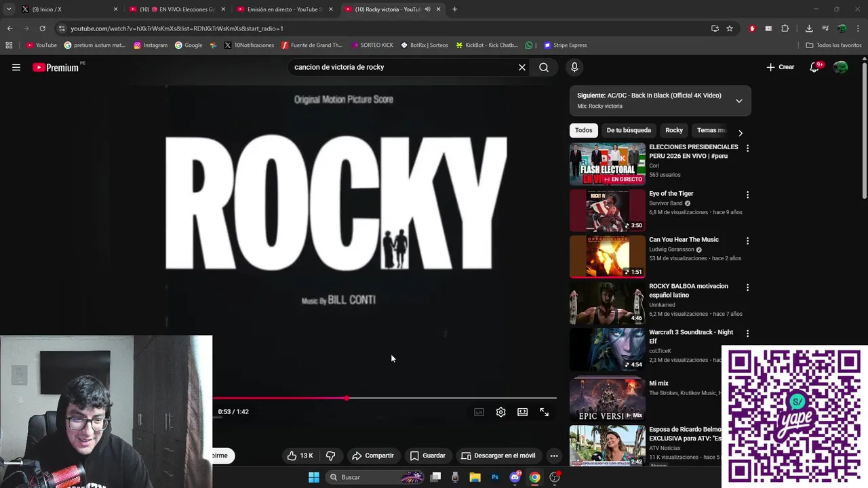The height and width of the screenshot is (488, 868).
Task: Open Discord from the taskbar
Action: click(x=515, y=477)
